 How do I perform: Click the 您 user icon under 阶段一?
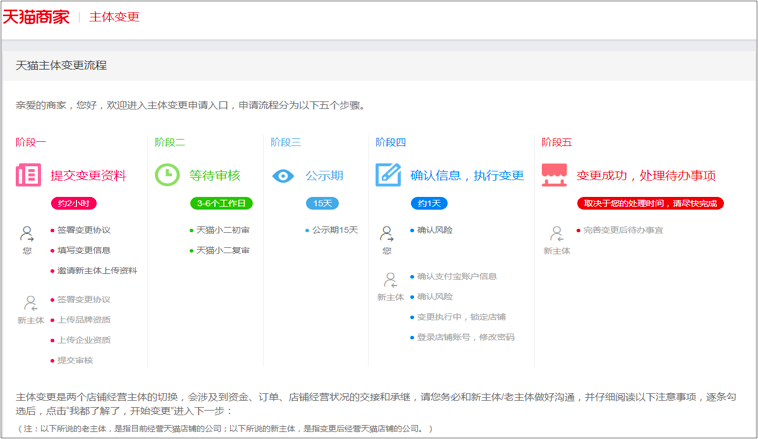click(x=27, y=234)
